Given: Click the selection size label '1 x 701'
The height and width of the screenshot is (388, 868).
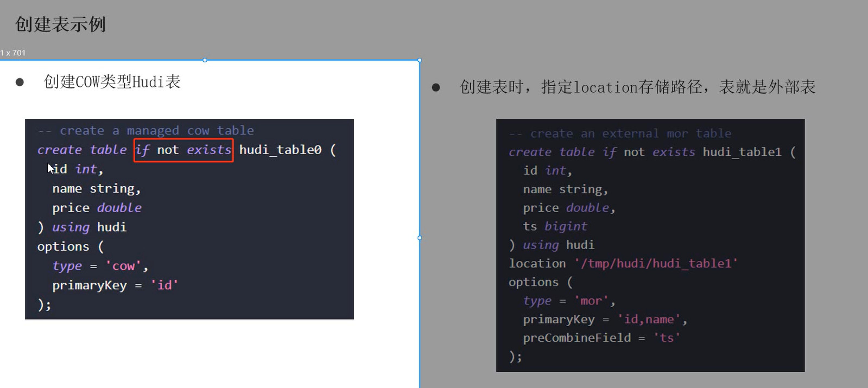Looking at the screenshot, I should point(13,53).
